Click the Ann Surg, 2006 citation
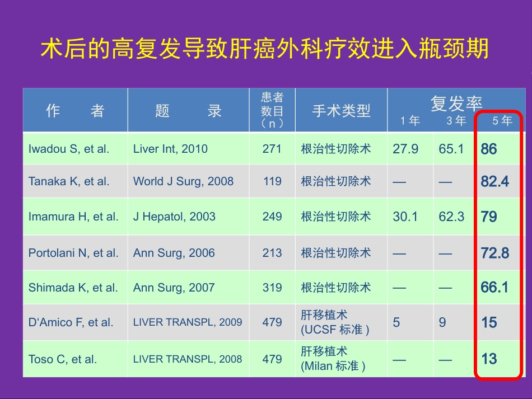Screen dimensions: 532x399 point(174,253)
